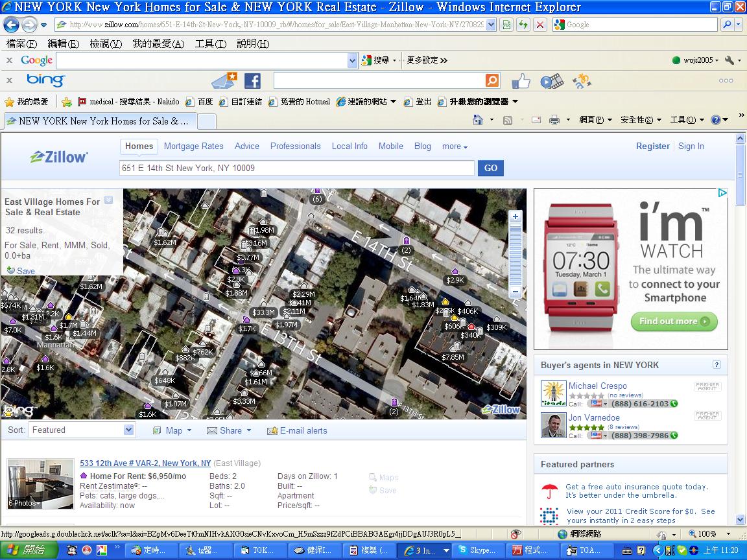Open the Mortgage Rates tab
This screenshot has height=560, width=747.
pos(193,146)
